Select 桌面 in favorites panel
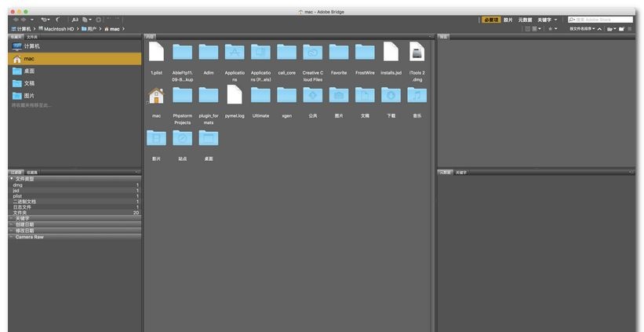Image resolution: width=644 pixels, height=332 pixels. tap(29, 71)
